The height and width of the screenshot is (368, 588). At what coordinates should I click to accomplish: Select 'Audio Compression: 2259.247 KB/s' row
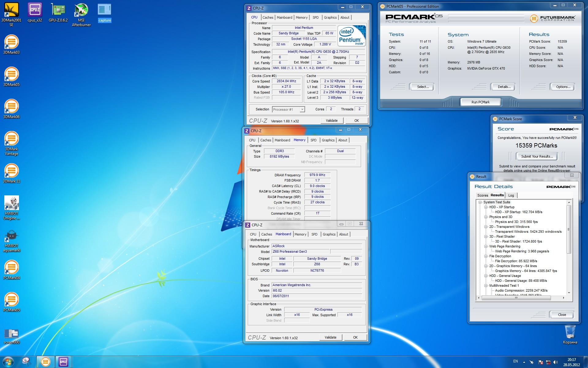coord(521,291)
